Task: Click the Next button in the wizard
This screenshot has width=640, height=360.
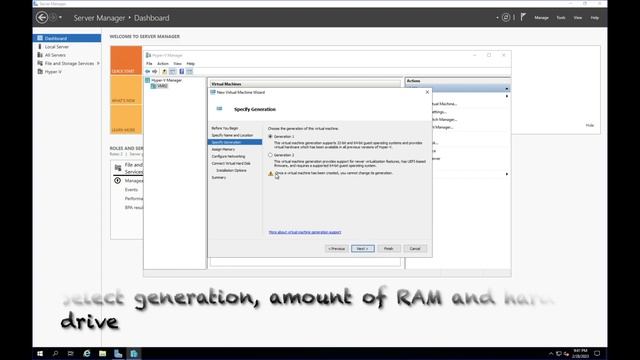Action: click(x=362, y=249)
